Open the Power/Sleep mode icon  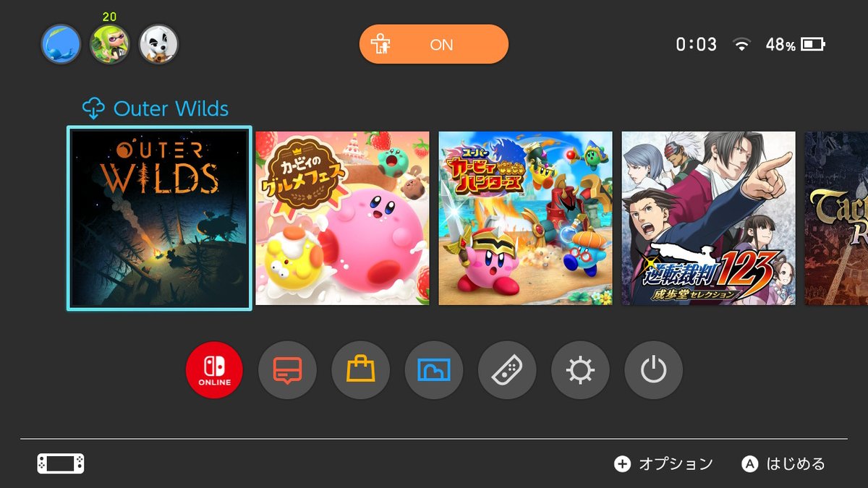(653, 370)
